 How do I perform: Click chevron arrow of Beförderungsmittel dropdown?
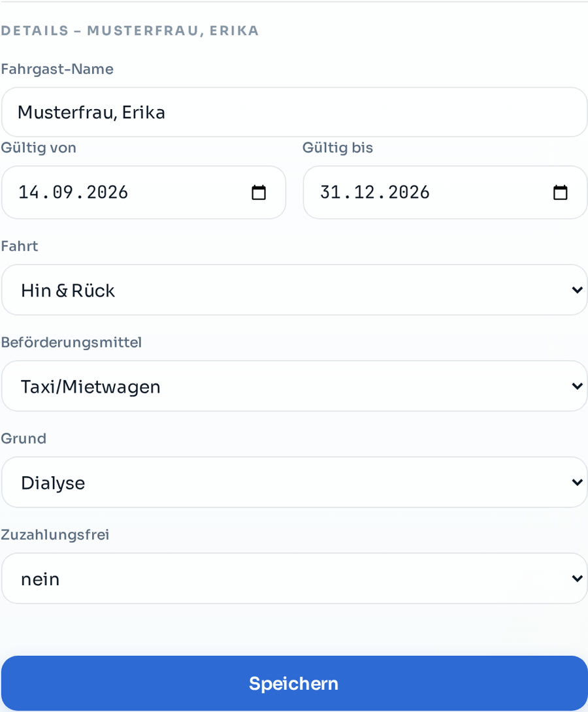pos(577,386)
